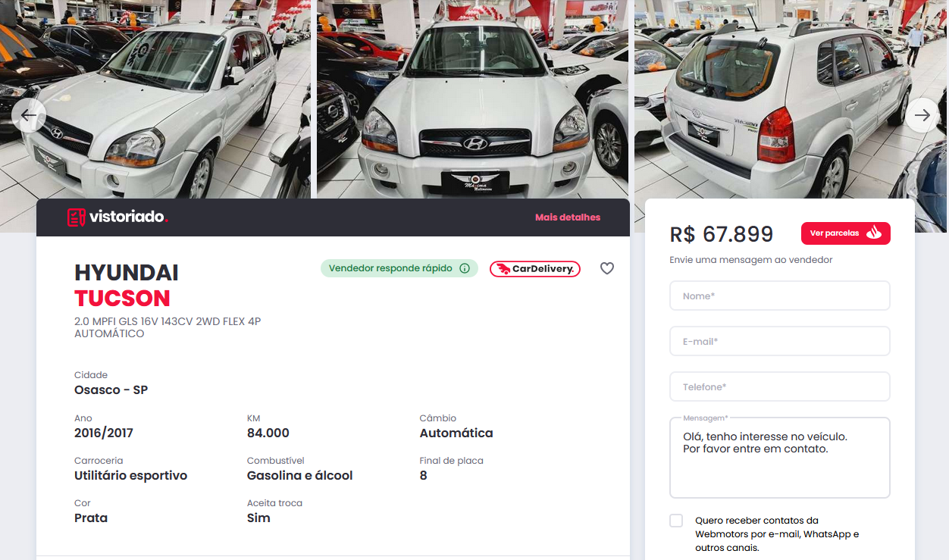
Task: Click the Vistoriado logo
Action: pyautogui.click(x=117, y=217)
